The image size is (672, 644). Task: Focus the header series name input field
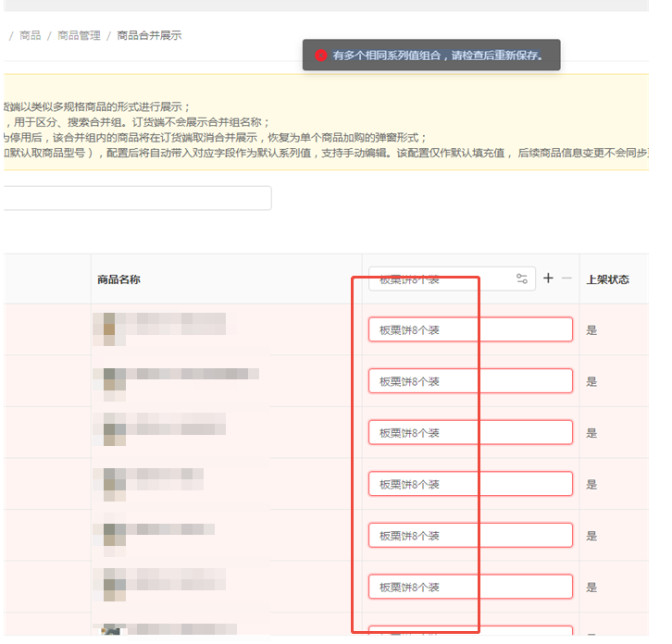pos(452,279)
